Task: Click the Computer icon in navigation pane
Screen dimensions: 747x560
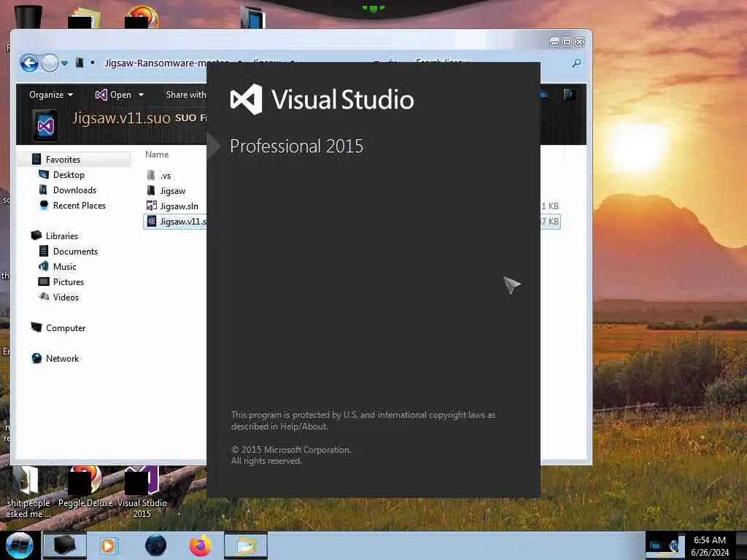Action: tap(36, 327)
